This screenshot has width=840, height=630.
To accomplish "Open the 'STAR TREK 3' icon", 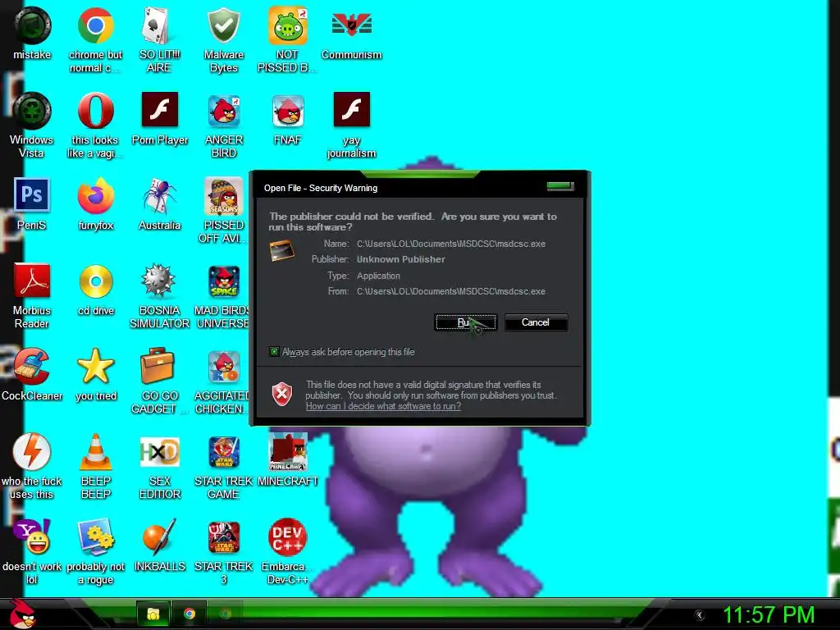I will tap(223, 536).
